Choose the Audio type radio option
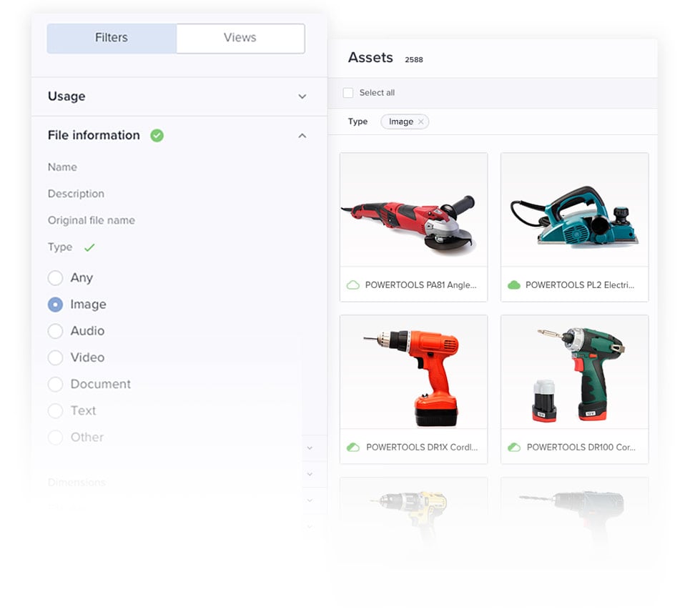The height and width of the screenshot is (612, 700). pos(55,331)
